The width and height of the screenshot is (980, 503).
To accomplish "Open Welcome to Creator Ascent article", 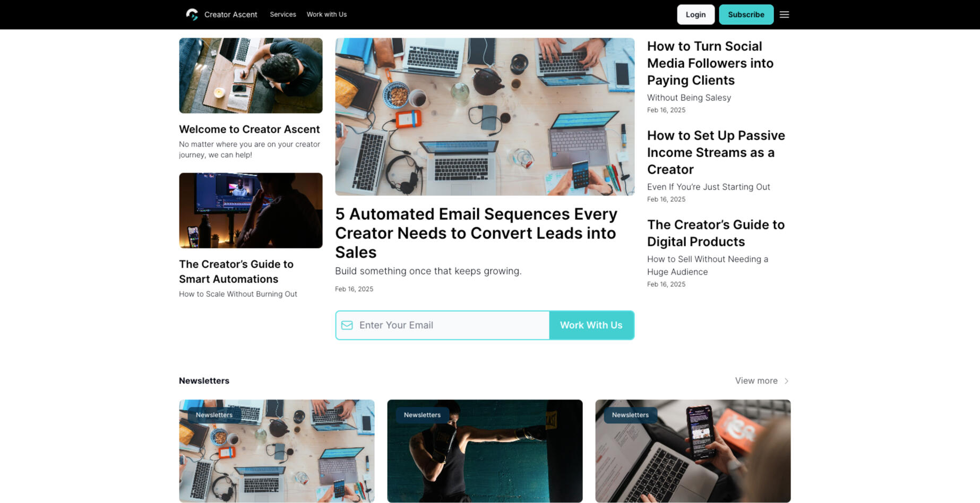I will (x=250, y=129).
